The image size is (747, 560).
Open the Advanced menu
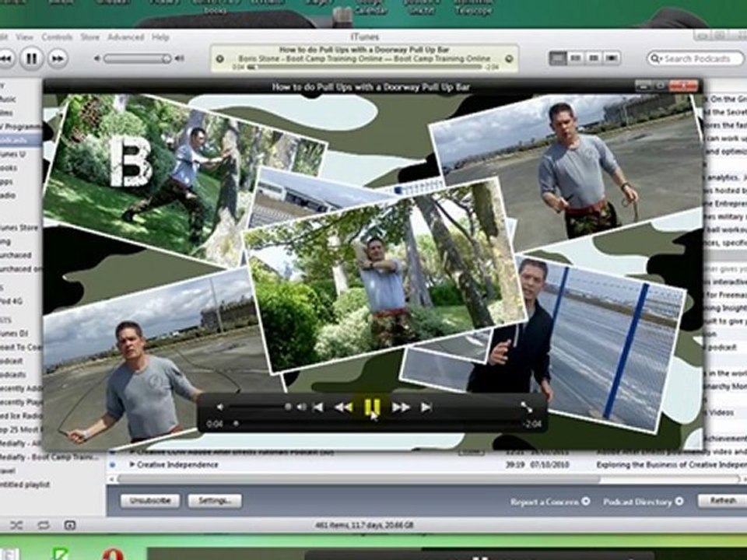pyautogui.click(x=126, y=37)
